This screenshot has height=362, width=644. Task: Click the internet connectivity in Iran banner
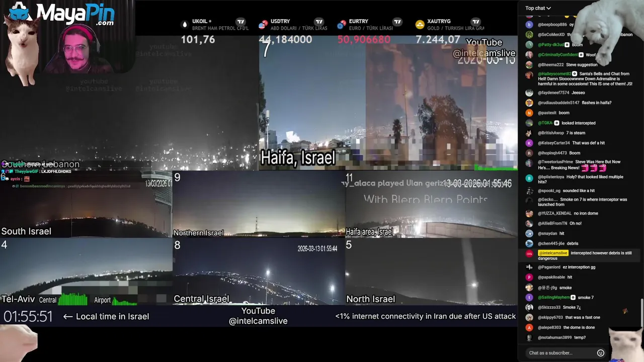tap(426, 316)
